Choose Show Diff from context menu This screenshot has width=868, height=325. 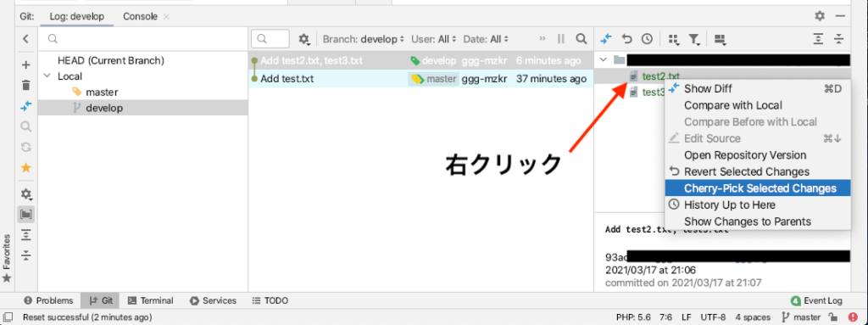pyautogui.click(x=757, y=89)
